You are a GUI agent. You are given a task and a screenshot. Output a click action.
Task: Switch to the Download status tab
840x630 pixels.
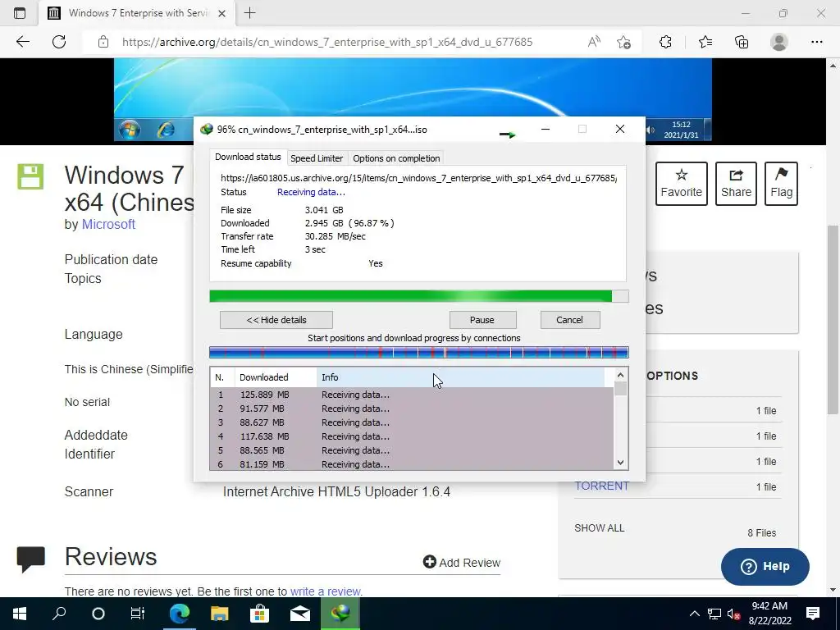(x=248, y=157)
